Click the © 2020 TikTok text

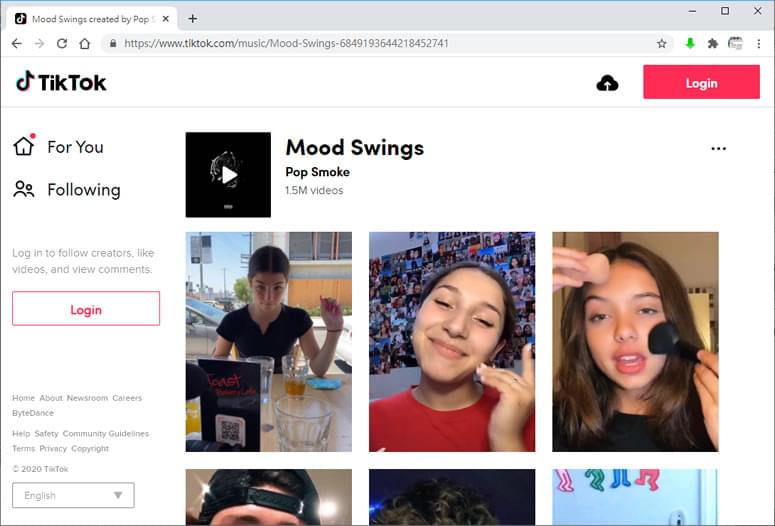click(41, 469)
